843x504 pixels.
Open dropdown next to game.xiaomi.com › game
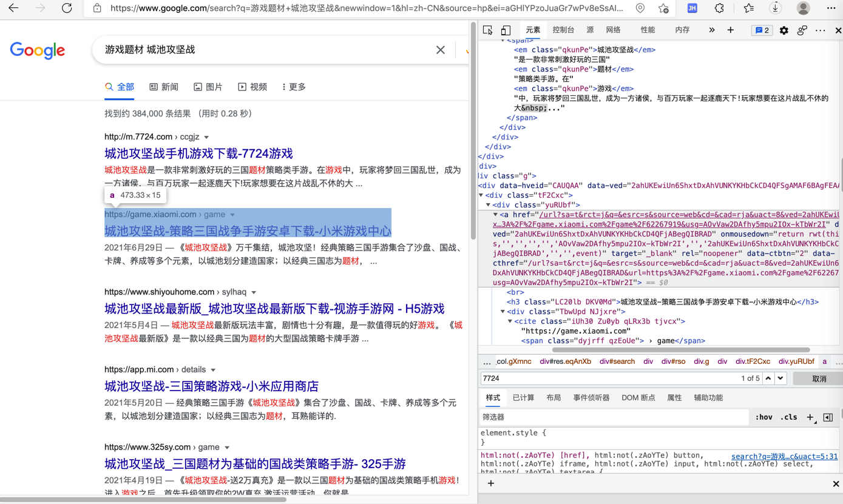[232, 215]
